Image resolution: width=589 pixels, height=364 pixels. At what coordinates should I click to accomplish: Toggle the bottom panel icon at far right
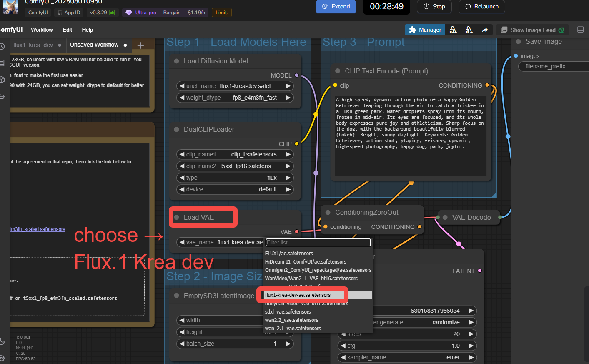pos(580,30)
